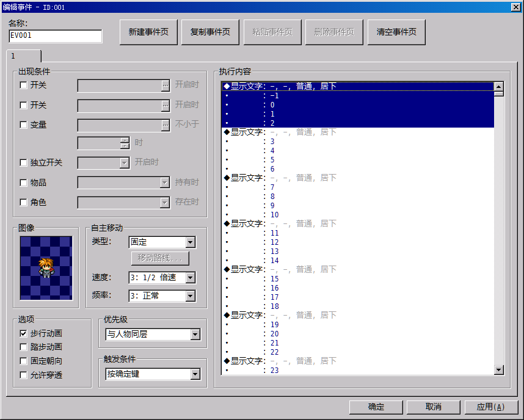Select the text line reading 18

click(357, 306)
